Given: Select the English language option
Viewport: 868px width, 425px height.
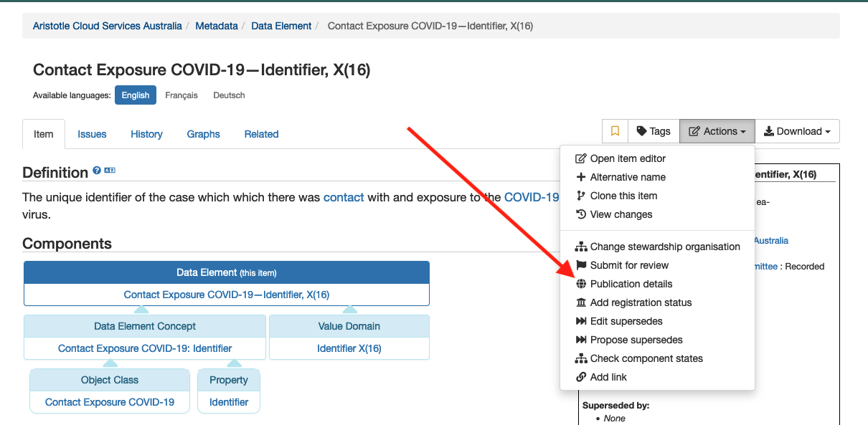Looking at the screenshot, I should coord(136,95).
